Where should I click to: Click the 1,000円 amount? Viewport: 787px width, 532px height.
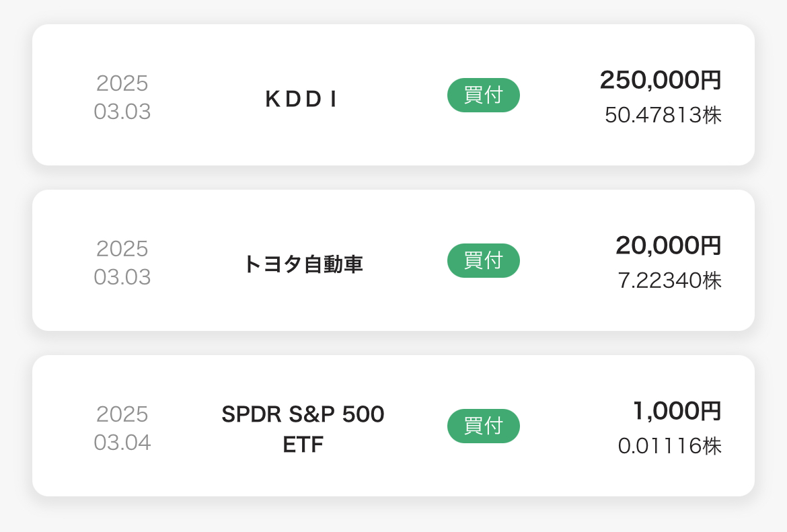pyautogui.click(x=677, y=411)
